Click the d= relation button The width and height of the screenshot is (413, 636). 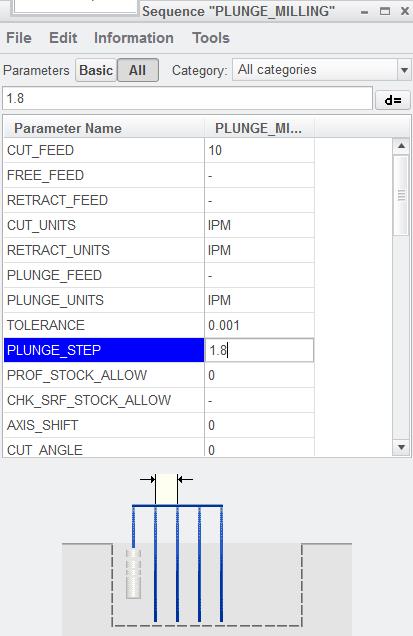pos(393,100)
